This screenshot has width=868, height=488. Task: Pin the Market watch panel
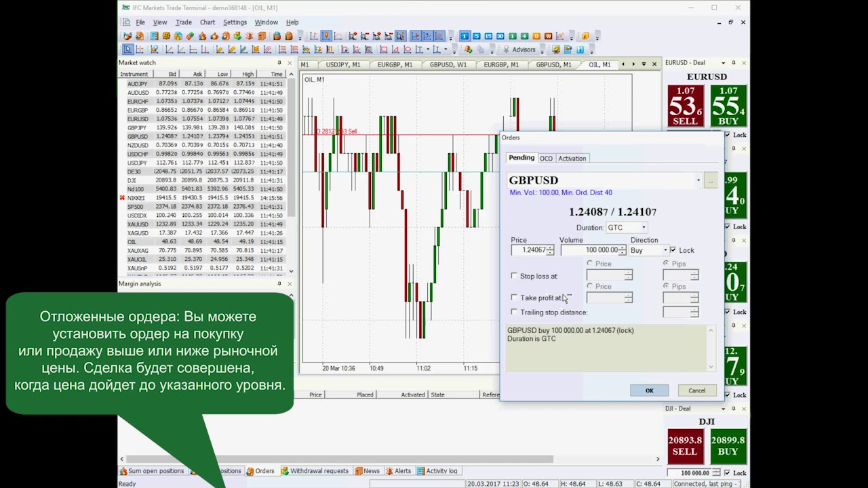pyautogui.click(x=279, y=62)
